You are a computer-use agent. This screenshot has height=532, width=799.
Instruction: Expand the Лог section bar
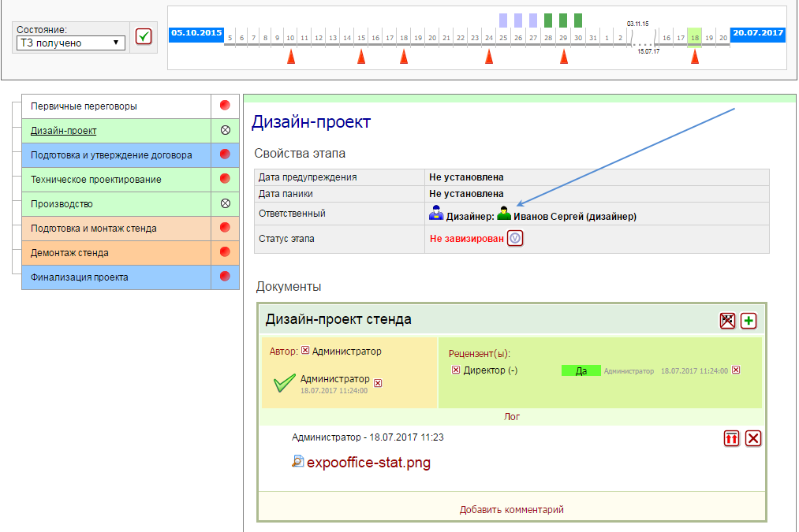coord(511,417)
